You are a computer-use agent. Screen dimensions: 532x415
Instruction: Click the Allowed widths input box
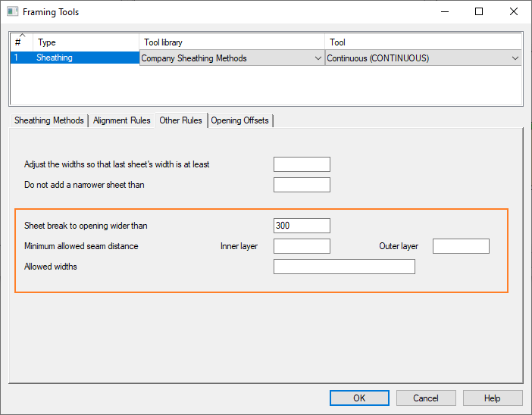[344, 267]
